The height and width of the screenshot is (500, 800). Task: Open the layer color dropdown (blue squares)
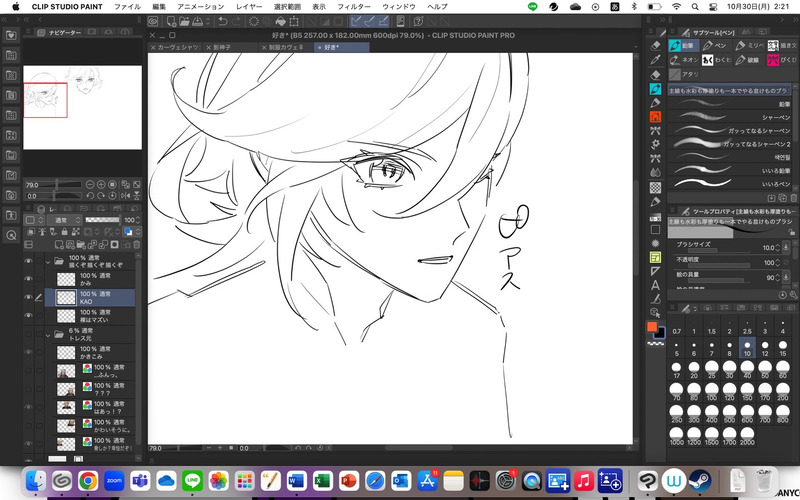coord(131,232)
